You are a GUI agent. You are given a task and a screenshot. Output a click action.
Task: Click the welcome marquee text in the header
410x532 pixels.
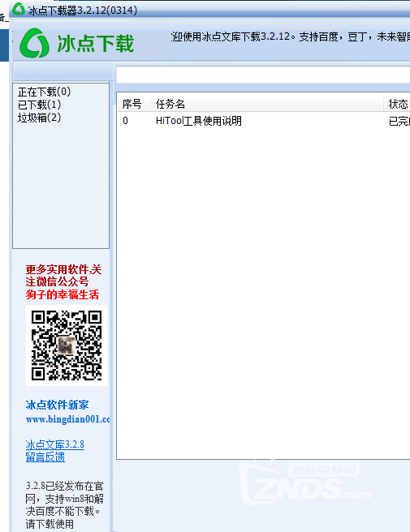[291, 36]
